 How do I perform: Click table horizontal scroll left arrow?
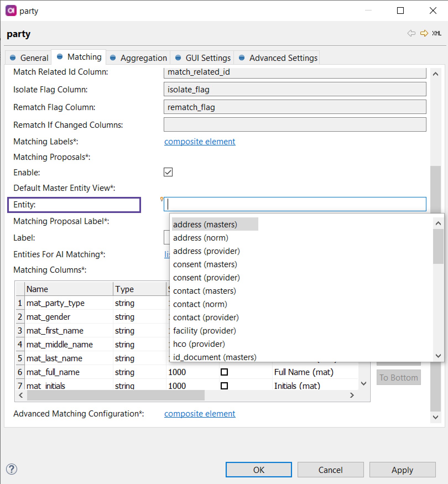tap(21, 395)
